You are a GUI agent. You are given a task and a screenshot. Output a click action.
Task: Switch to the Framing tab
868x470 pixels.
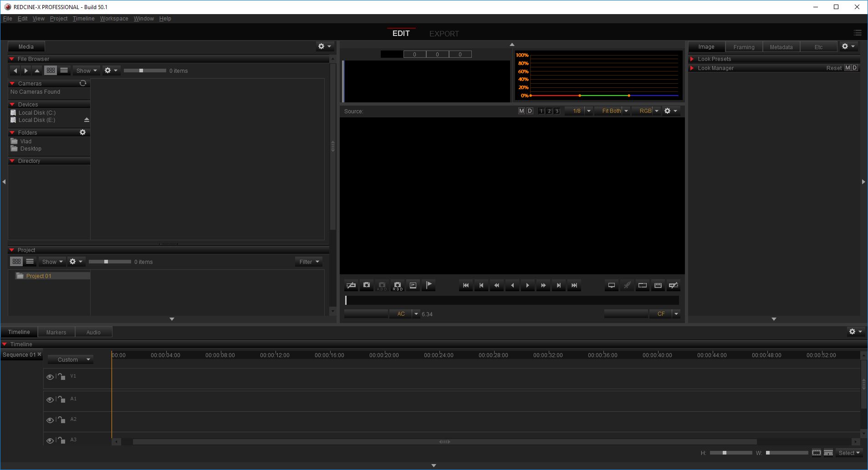pos(744,47)
